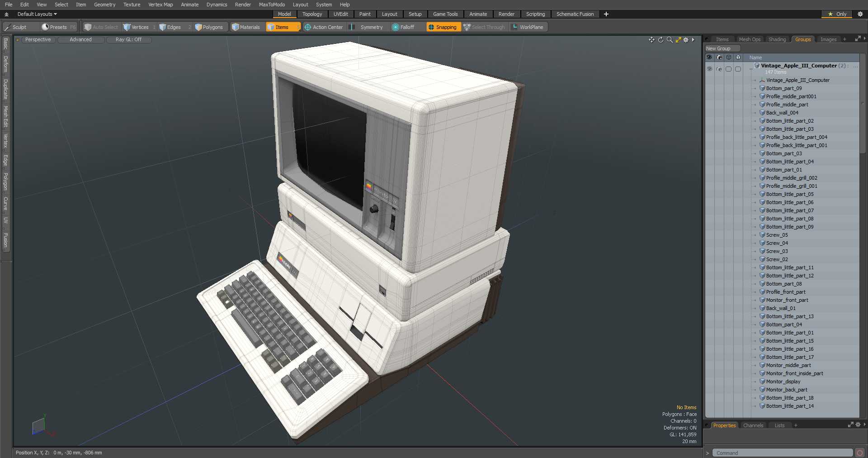Image resolution: width=868 pixels, height=458 pixels.
Task: Toggle Auto Select mode
Action: (x=101, y=27)
